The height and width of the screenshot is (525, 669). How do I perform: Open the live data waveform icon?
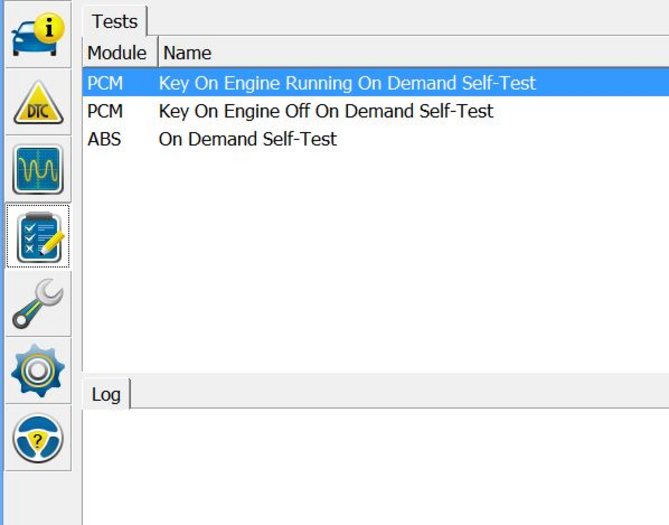click(x=38, y=169)
